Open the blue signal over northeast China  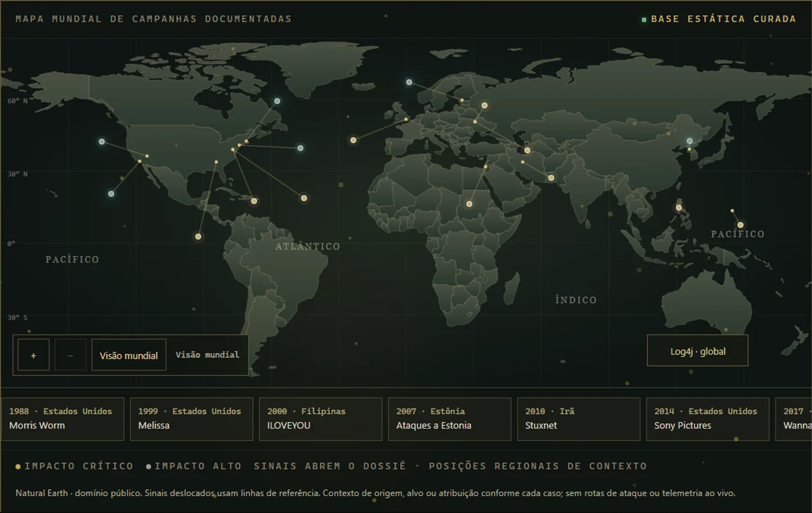tap(690, 141)
